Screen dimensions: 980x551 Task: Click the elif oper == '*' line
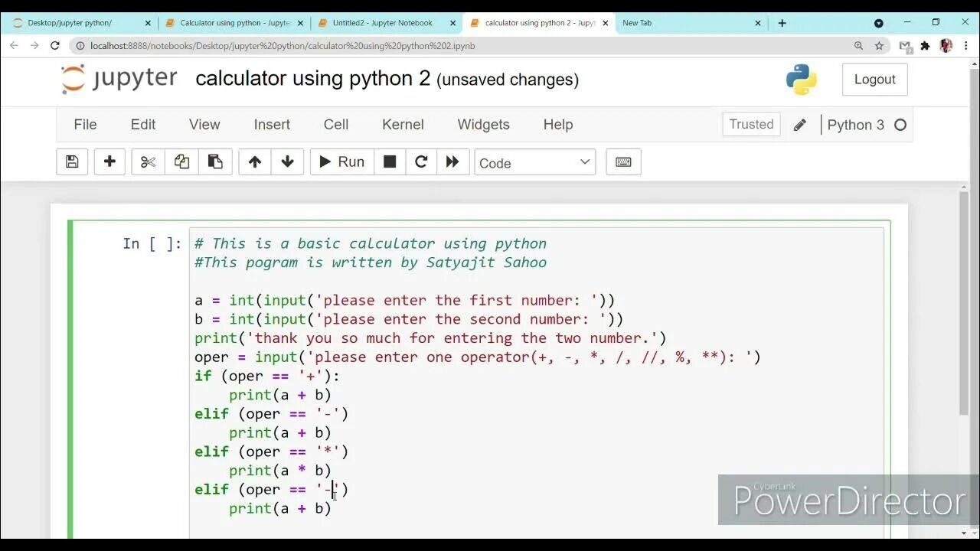click(271, 452)
